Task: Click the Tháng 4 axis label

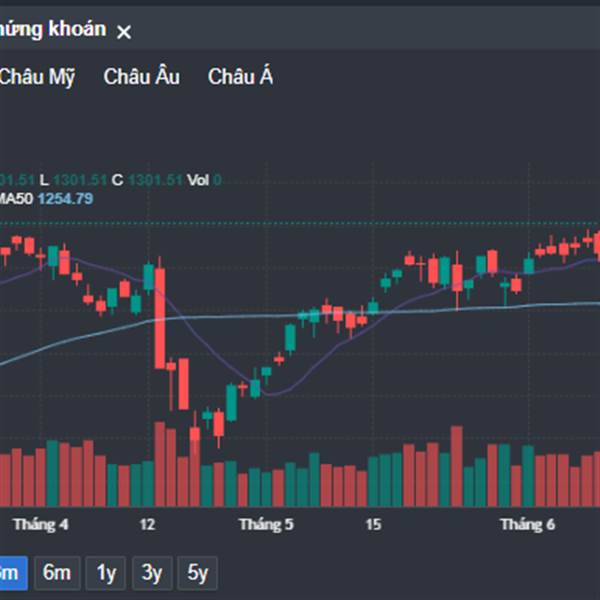Action: tap(41, 524)
